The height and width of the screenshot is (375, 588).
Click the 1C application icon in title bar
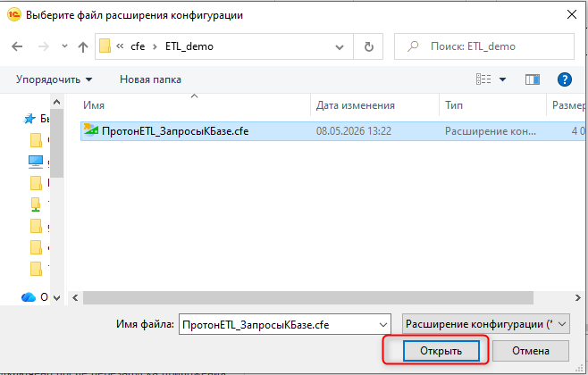[x=14, y=15]
